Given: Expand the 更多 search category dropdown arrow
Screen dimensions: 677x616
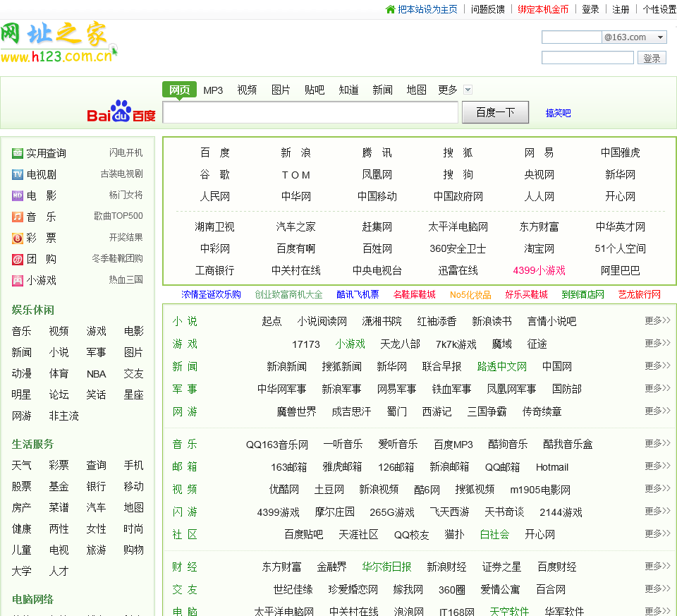Looking at the screenshot, I should [468, 90].
